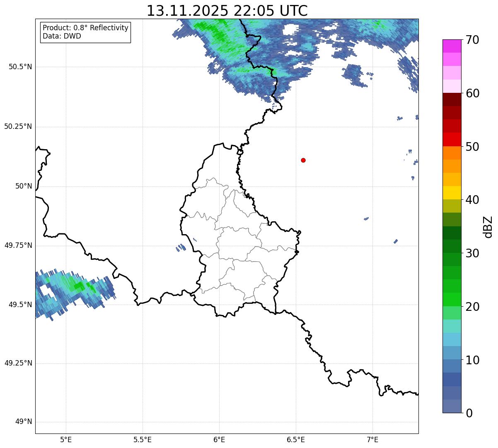The height and width of the screenshot is (448, 498).
Task: Click the magenta swatch atop the colorbar
Action: coord(452,46)
